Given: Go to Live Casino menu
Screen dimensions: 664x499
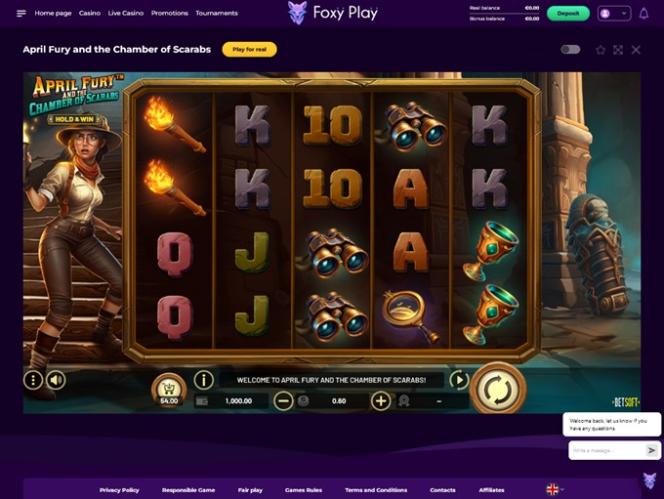Looking at the screenshot, I should (x=126, y=13).
